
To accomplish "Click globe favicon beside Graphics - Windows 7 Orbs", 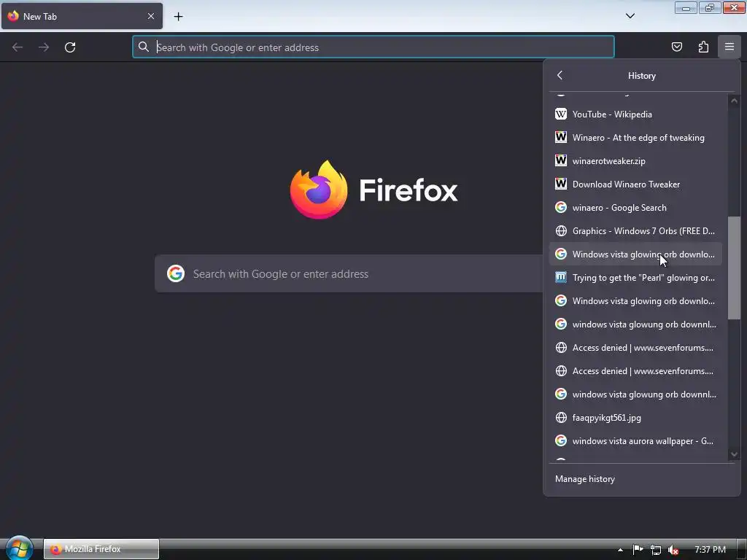I will click(x=561, y=231).
